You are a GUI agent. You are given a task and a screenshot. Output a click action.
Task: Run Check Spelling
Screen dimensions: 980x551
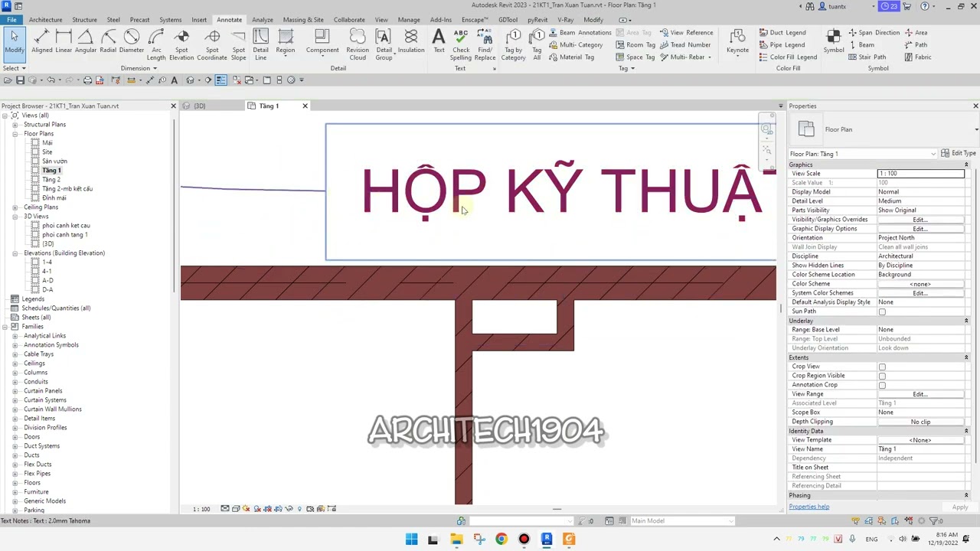(x=461, y=45)
